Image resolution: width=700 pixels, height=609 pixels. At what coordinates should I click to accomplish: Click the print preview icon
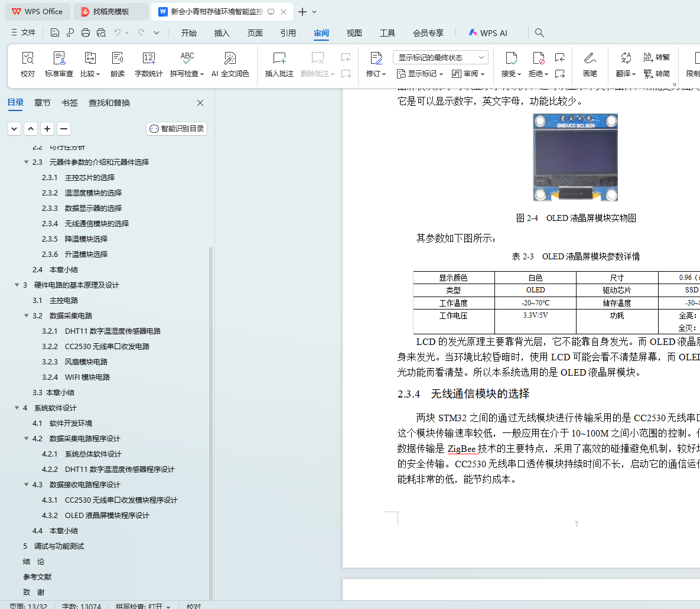pyautogui.click(x=102, y=32)
